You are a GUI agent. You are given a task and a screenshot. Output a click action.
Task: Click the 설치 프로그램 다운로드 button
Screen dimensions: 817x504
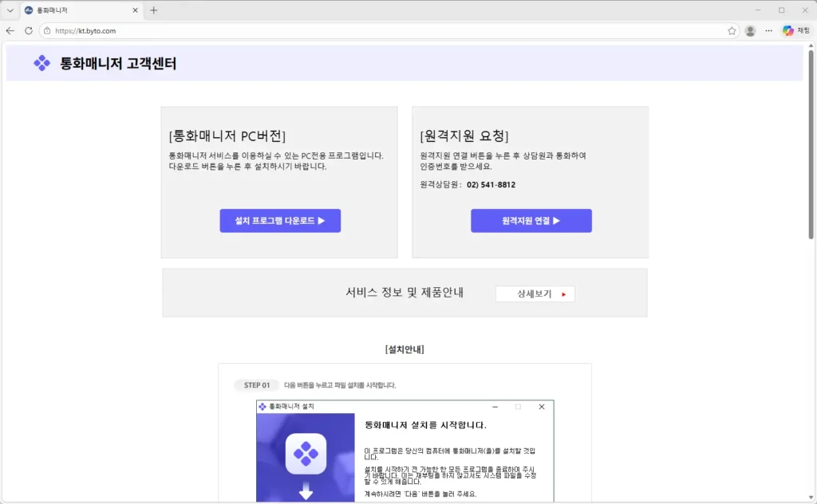point(280,220)
